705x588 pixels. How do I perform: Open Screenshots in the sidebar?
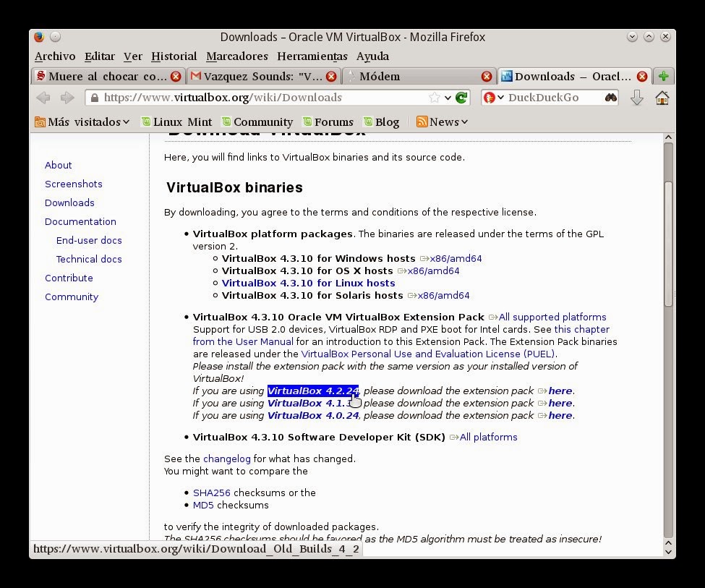[73, 184]
